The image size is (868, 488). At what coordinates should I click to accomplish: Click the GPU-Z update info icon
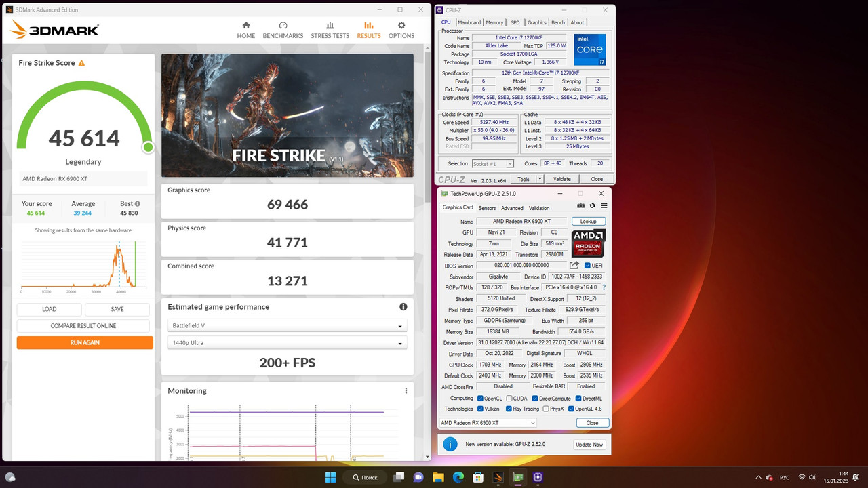(x=450, y=444)
